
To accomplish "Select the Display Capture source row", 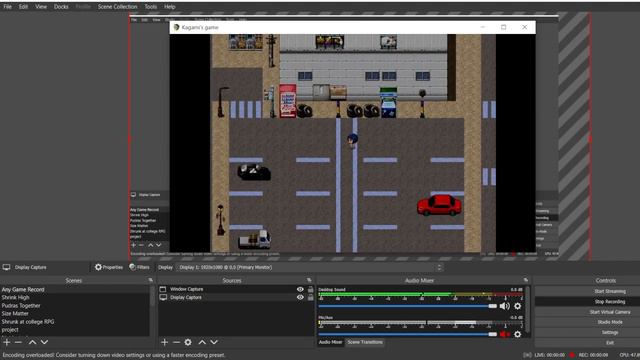I will (236, 298).
